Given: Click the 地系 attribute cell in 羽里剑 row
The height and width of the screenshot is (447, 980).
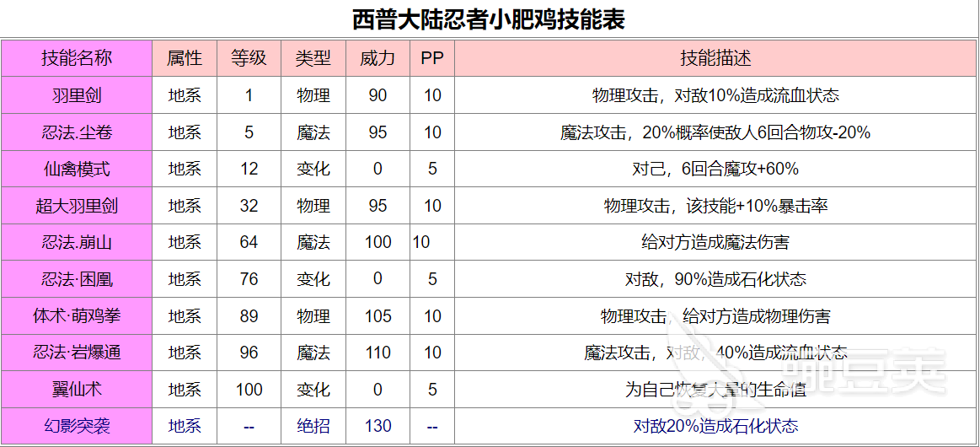Looking at the screenshot, I should click(x=185, y=95).
